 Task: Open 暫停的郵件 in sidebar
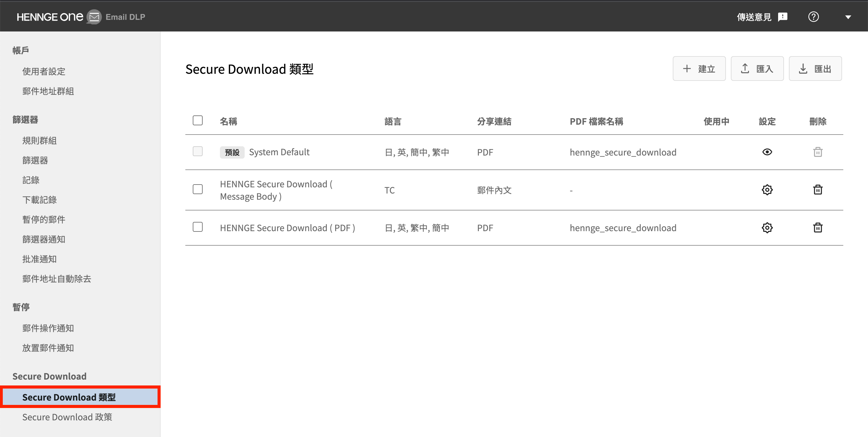click(44, 219)
